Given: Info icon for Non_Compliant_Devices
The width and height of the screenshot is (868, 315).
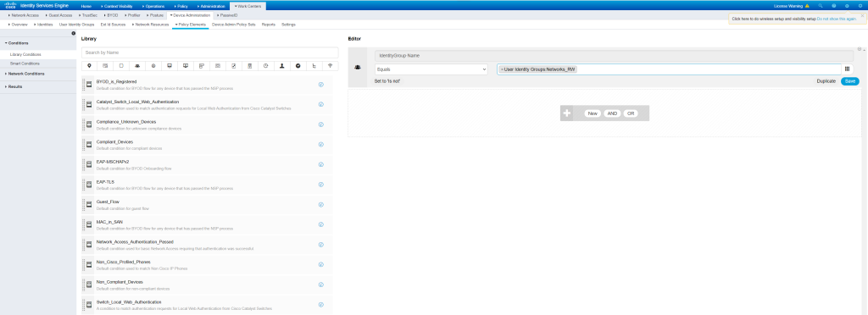Looking at the screenshot, I should [321, 284].
